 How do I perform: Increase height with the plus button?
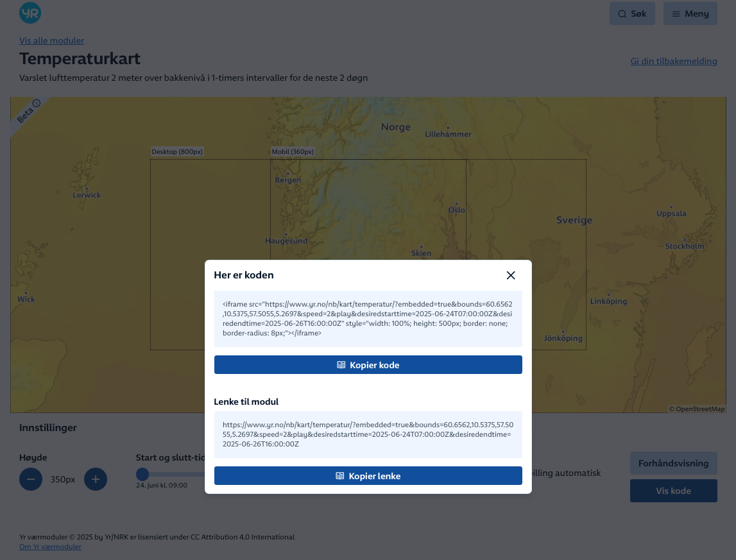coord(95,479)
